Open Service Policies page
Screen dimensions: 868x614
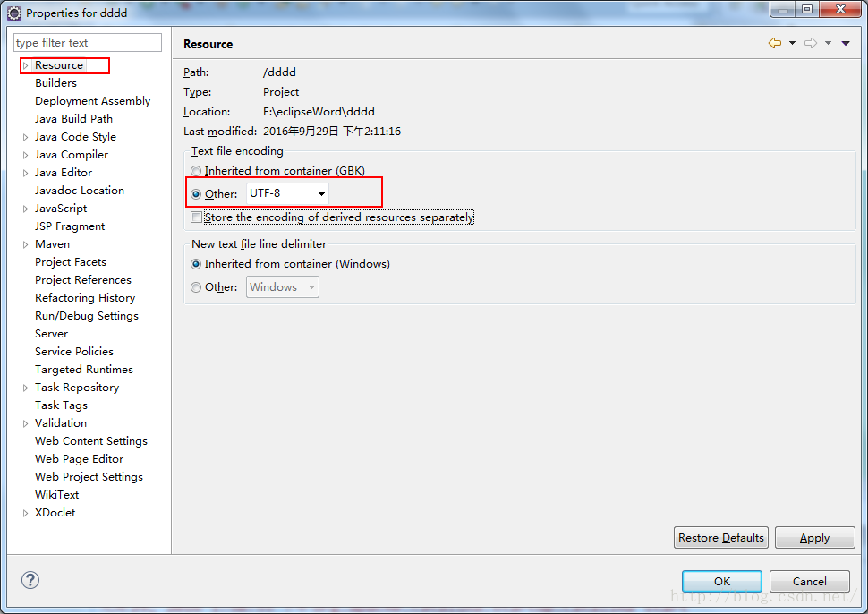[74, 351]
